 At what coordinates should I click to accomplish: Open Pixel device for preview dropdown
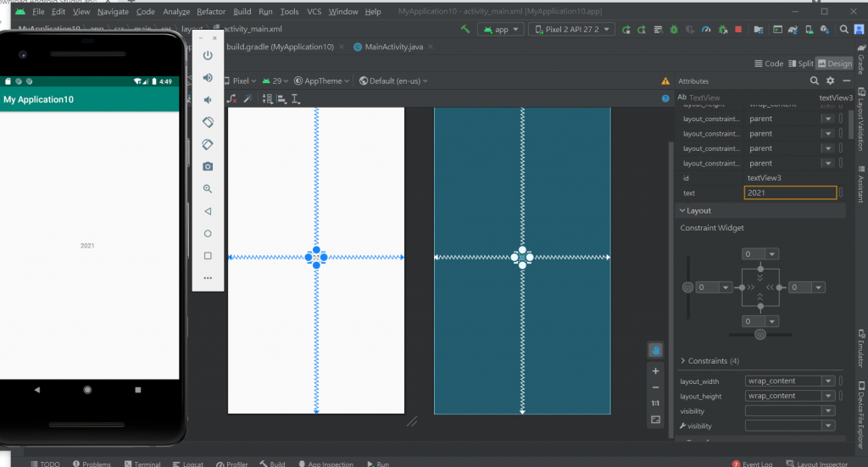[x=240, y=81]
